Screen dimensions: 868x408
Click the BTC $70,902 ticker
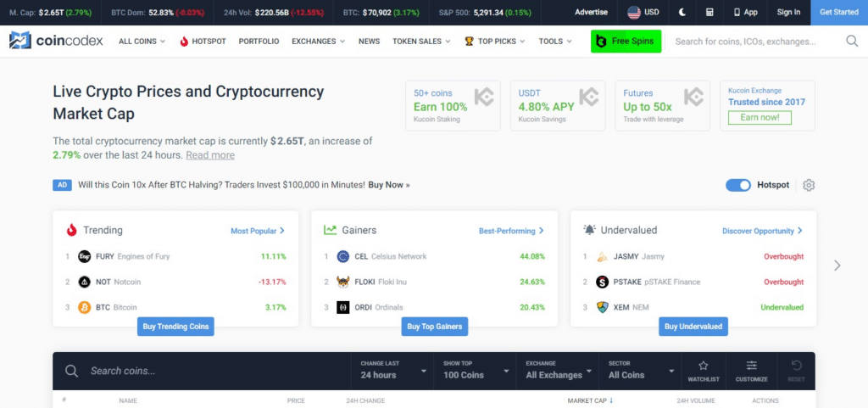click(x=381, y=12)
